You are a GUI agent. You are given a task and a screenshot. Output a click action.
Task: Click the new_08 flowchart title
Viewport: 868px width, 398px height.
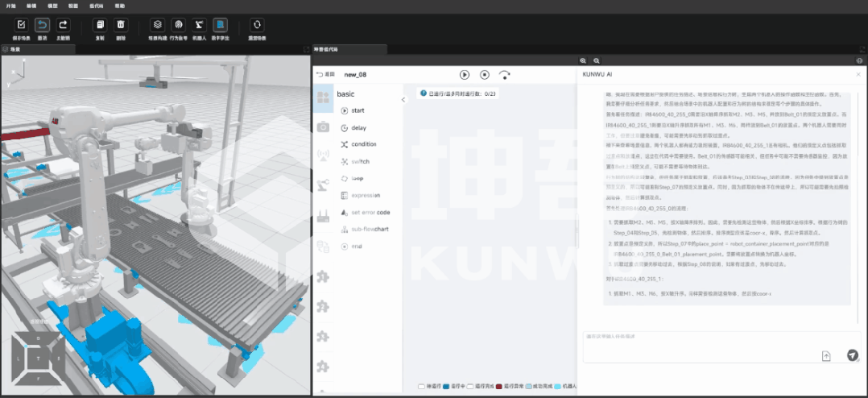355,74
